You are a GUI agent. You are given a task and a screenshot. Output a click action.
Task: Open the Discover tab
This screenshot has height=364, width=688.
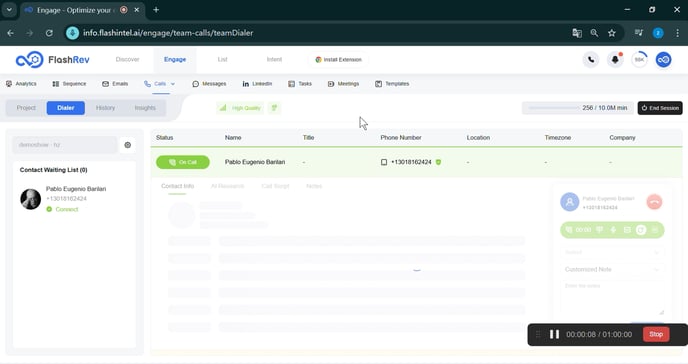point(127,59)
